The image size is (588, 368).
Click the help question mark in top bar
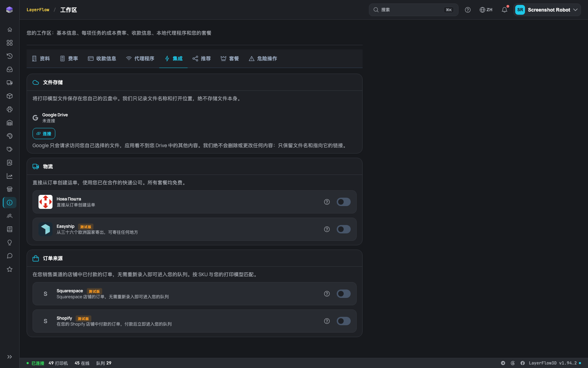pyautogui.click(x=468, y=10)
